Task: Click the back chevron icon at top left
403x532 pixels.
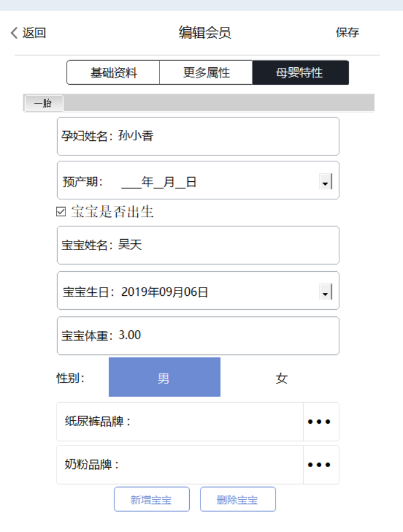Action: (13, 33)
